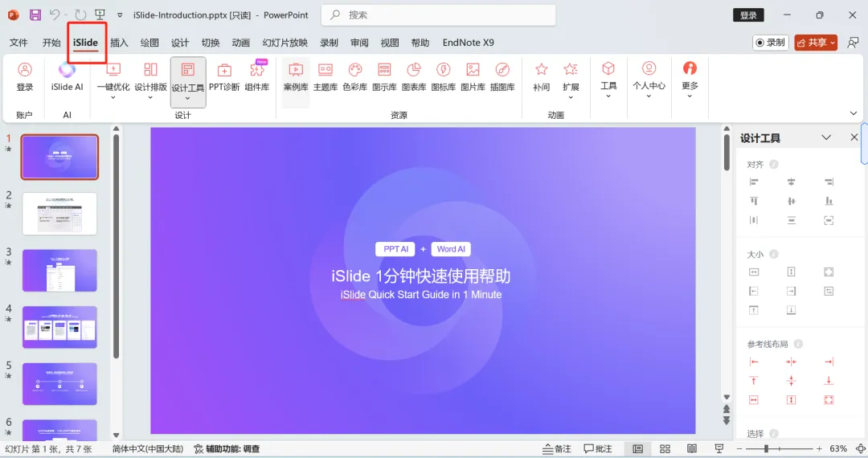Click the 录制 record button

click(x=771, y=43)
